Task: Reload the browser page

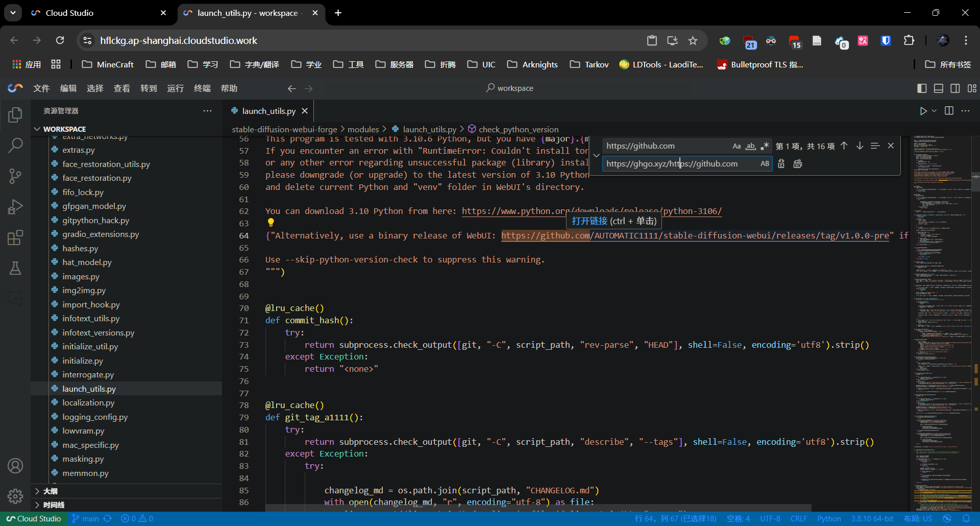Action: tap(60, 40)
